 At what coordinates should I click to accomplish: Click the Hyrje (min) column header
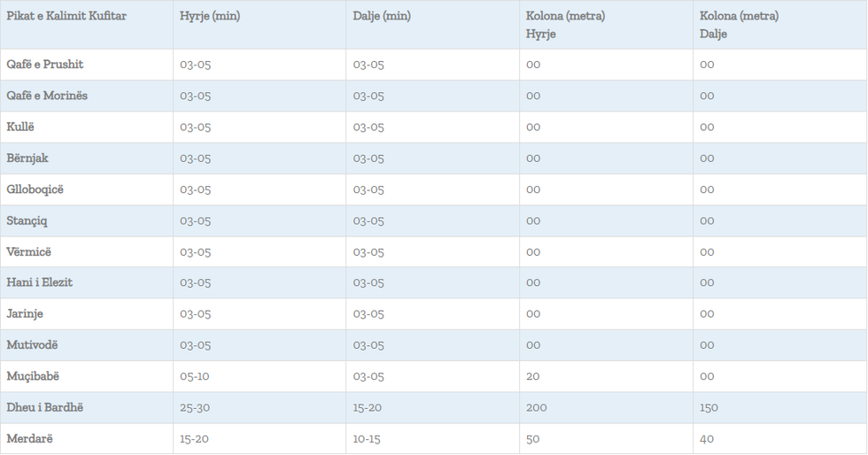210,16
